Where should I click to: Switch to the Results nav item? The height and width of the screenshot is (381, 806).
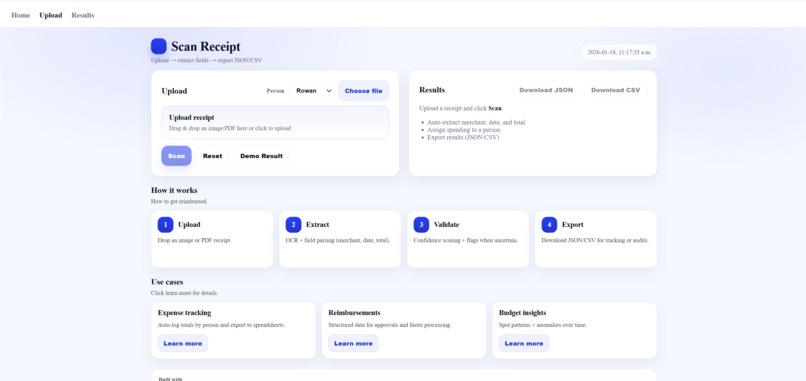(x=83, y=15)
